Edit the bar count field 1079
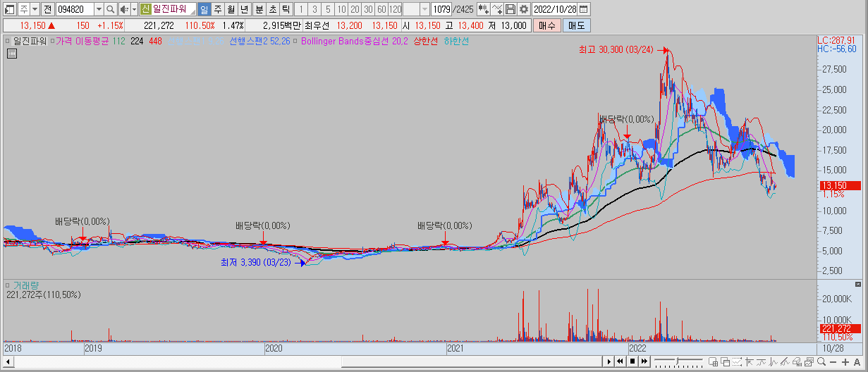The image size is (868, 372). point(441,9)
